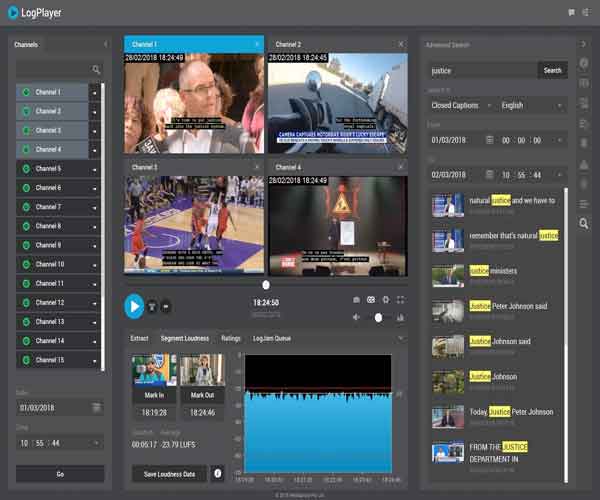Open the LogJam Queue tab
This screenshot has height=500, width=600.
click(x=272, y=339)
